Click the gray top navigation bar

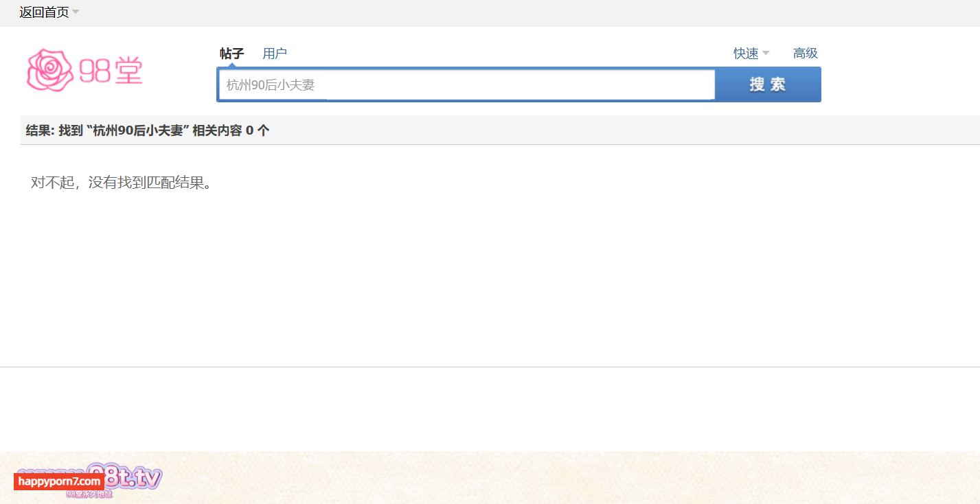pos(481,12)
